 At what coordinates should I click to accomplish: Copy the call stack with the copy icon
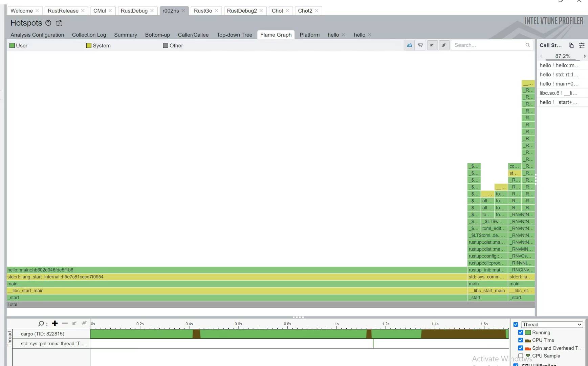pos(571,45)
